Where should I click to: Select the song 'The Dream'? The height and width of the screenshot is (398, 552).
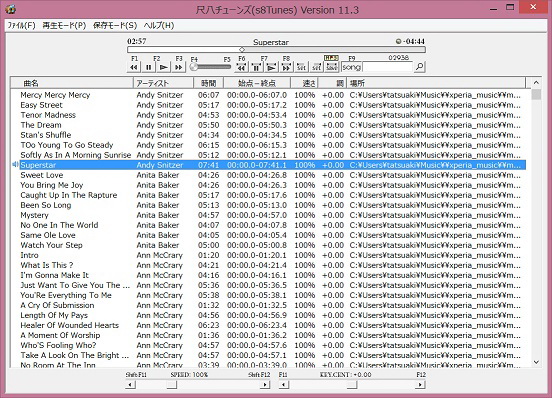tap(41, 125)
